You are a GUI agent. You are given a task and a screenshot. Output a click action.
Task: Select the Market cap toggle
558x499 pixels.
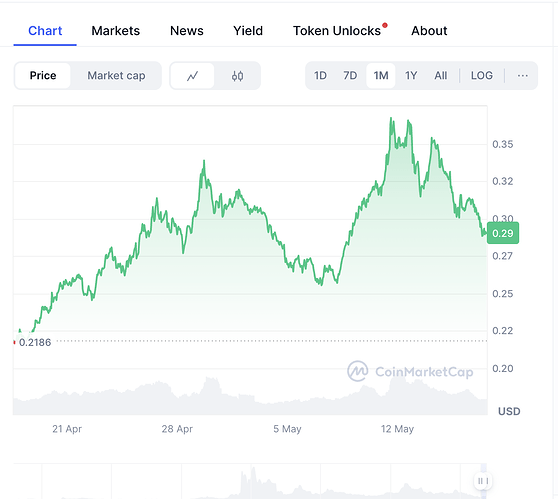[x=116, y=76]
